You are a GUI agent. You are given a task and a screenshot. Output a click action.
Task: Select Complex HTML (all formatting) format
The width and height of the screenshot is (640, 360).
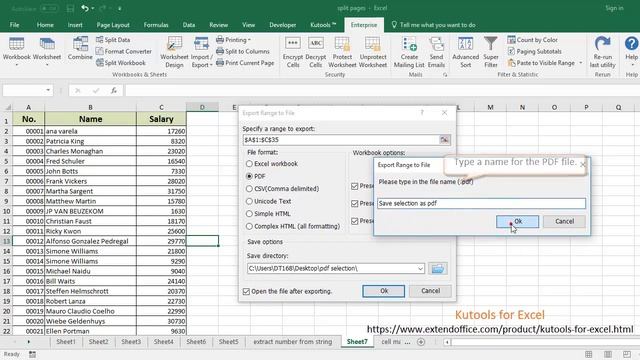(293, 226)
